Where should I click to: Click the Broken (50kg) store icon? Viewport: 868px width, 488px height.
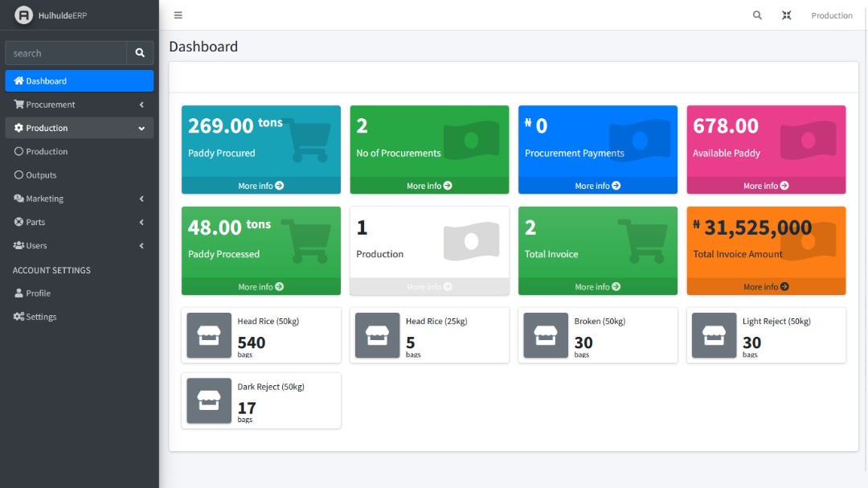546,335
